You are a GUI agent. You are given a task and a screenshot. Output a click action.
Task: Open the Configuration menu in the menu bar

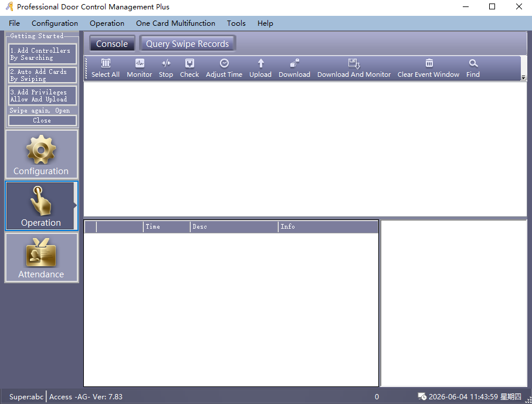55,23
